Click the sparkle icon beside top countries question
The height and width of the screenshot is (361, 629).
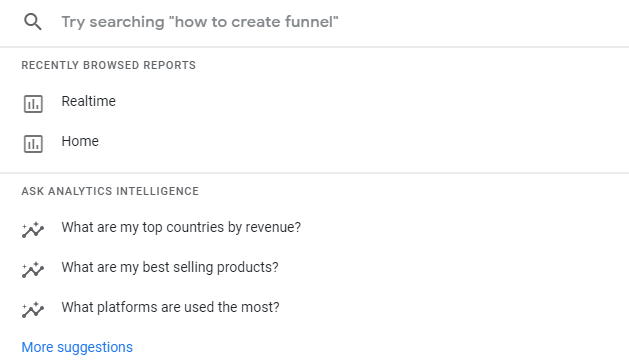[33, 229]
